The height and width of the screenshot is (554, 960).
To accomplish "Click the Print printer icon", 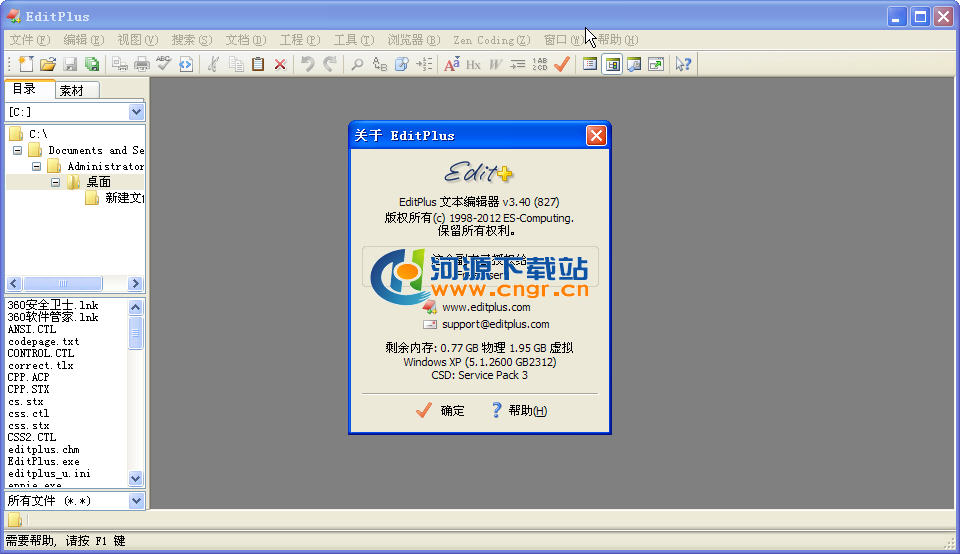I will [x=142, y=64].
